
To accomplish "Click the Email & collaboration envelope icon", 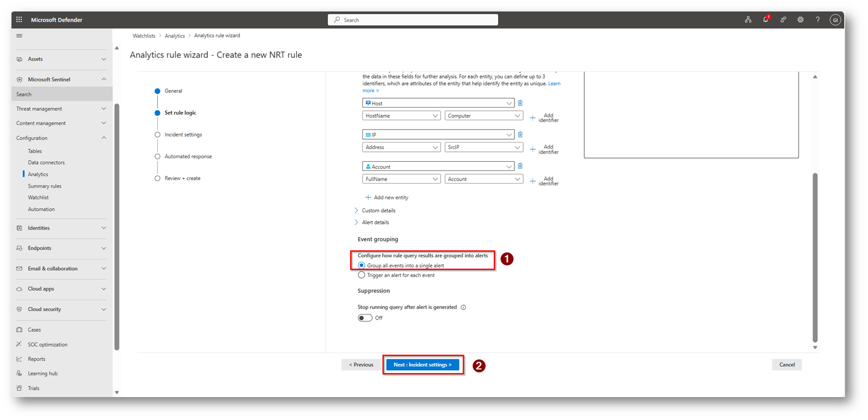I will pos(19,269).
